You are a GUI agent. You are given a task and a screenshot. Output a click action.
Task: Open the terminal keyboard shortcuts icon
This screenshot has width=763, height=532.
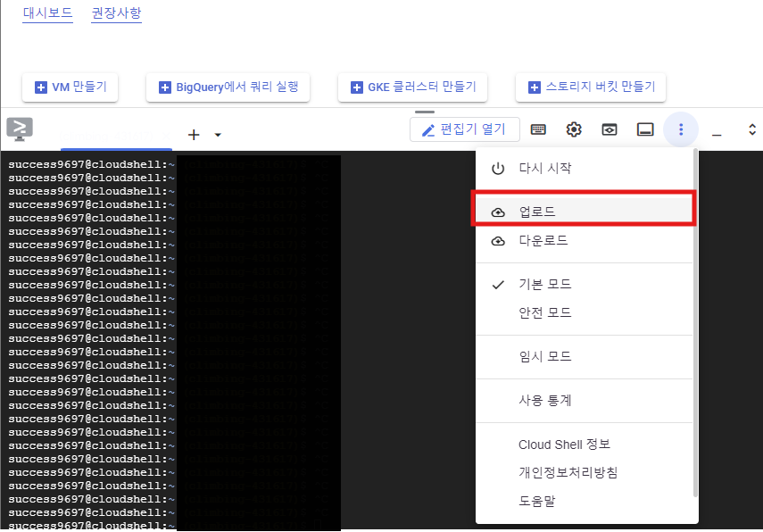[538, 129]
